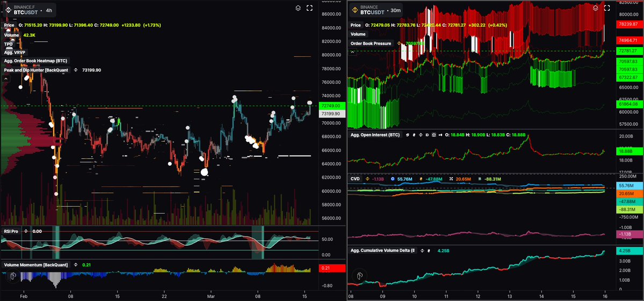Image resolution: width=644 pixels, height=301 pixels.
Task: Open layers menu on the 4h chart
Action: click(x=299, y=8)
